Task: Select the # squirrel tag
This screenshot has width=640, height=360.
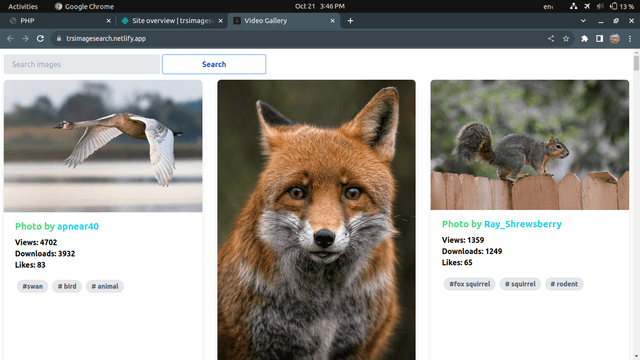Action: click(520, 284)
